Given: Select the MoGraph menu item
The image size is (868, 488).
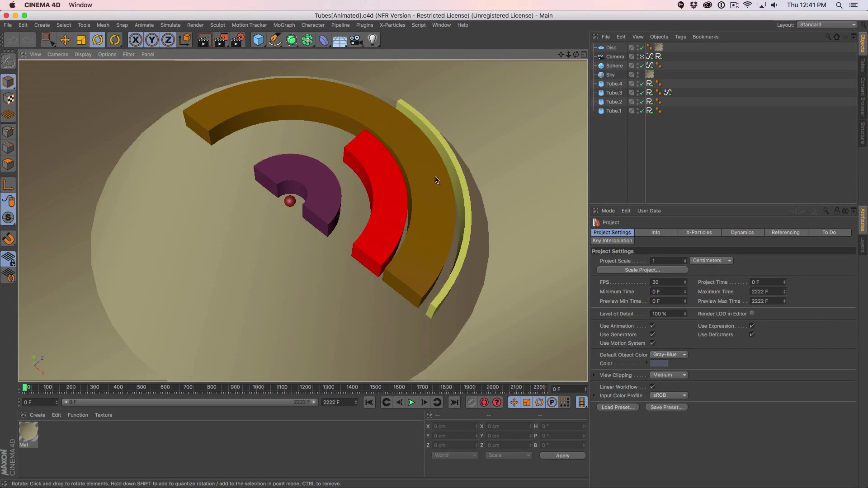Looking at the screenshot, I should (x=284, y=25).
